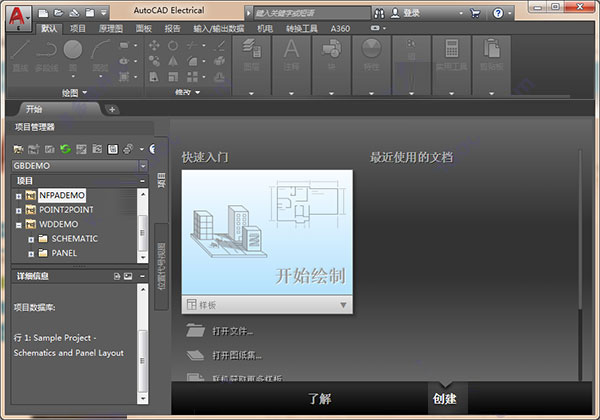Open the GBDEMO project dropdown

click(x=143, y=166)
